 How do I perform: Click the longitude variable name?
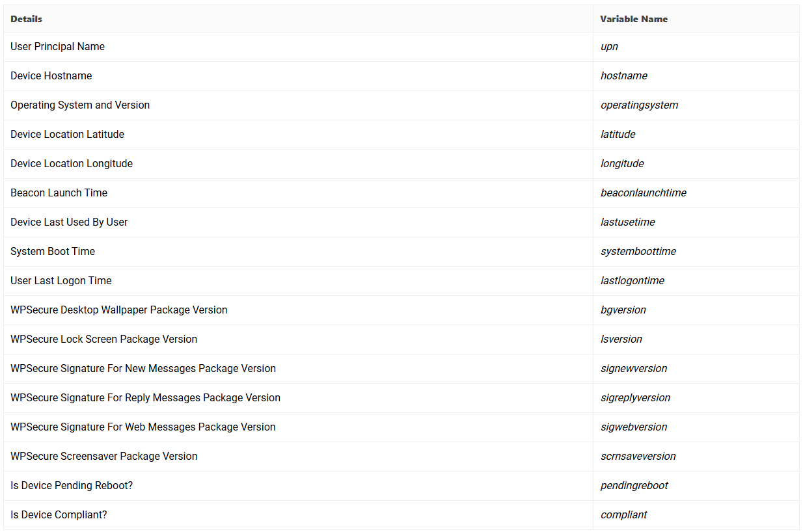pos(622,164)
